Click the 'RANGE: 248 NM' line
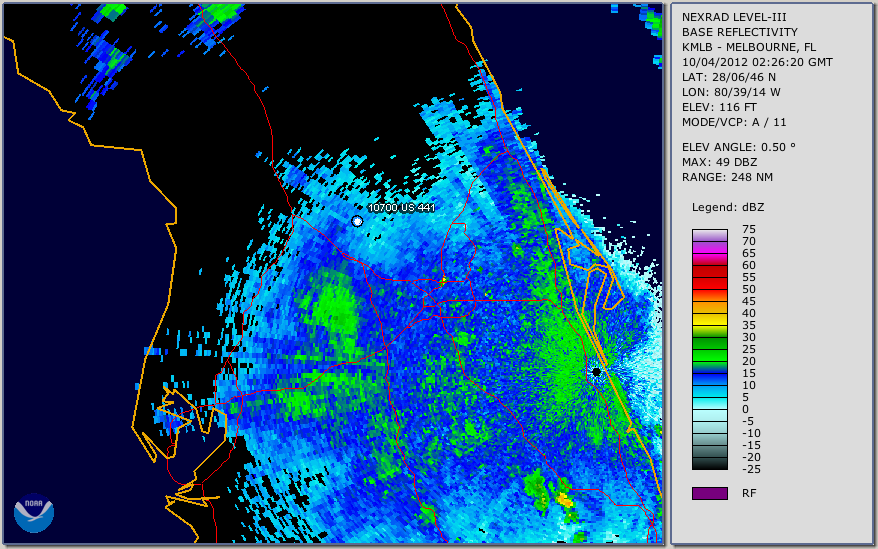This screenshot has width=878, height=549. [x=727, y=177]
